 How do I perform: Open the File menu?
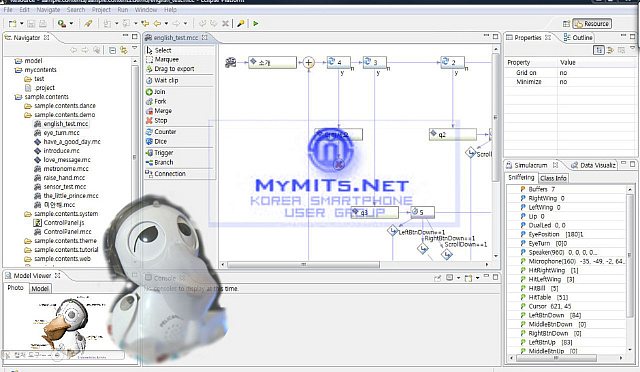[x=8, y=10]
